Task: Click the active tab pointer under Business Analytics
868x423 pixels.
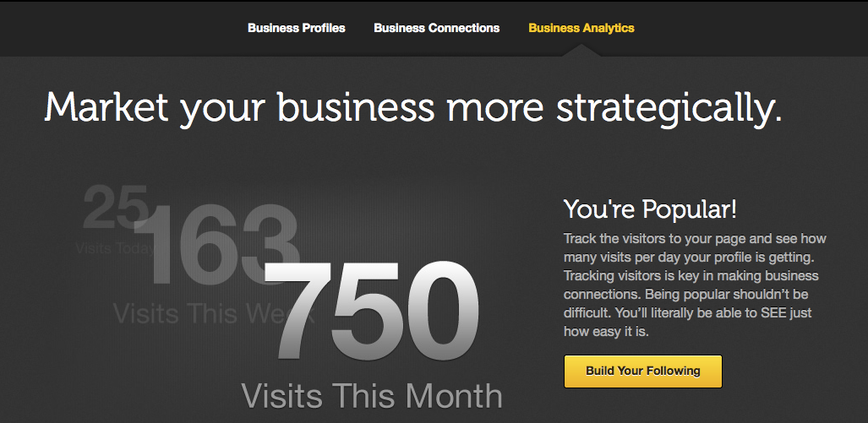Action: point(582,51)
